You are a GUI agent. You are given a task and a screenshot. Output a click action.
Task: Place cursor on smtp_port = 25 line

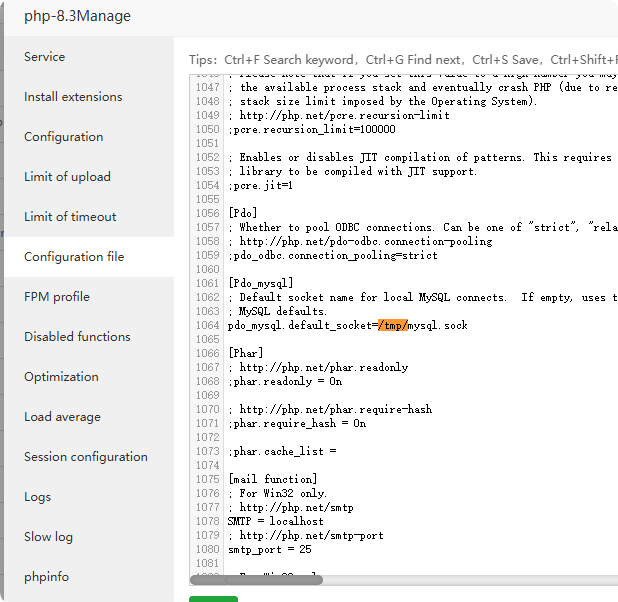point(270,550)
